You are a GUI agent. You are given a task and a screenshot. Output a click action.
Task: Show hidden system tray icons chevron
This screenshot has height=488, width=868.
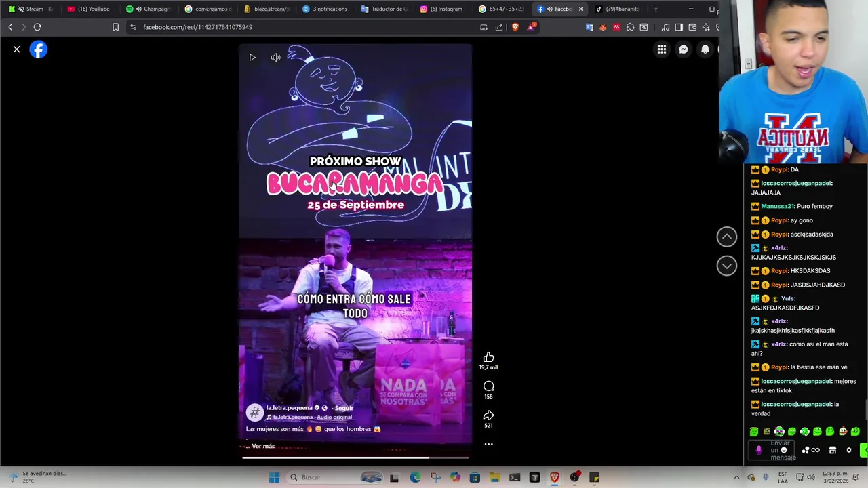pyautogui.click(x=737, y=477)
